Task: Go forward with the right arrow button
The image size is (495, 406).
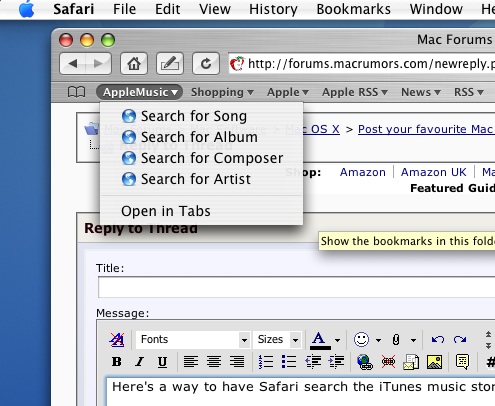Action: pyautogui.click(x=98, y=63)
